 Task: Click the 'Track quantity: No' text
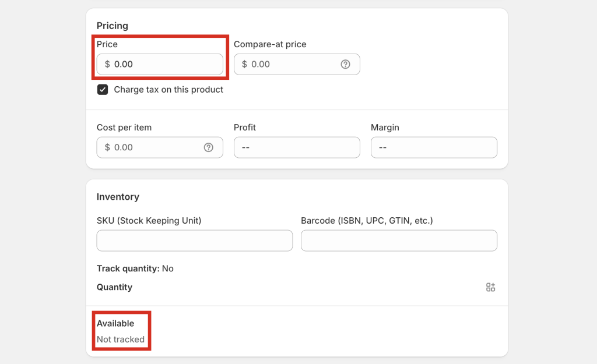pyautogui.click(x=135, y=268)
